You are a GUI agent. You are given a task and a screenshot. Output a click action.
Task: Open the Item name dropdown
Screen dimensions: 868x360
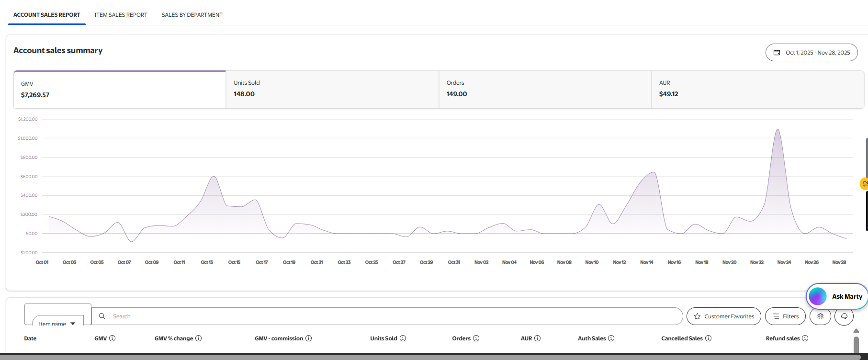[x=57, y=323]
